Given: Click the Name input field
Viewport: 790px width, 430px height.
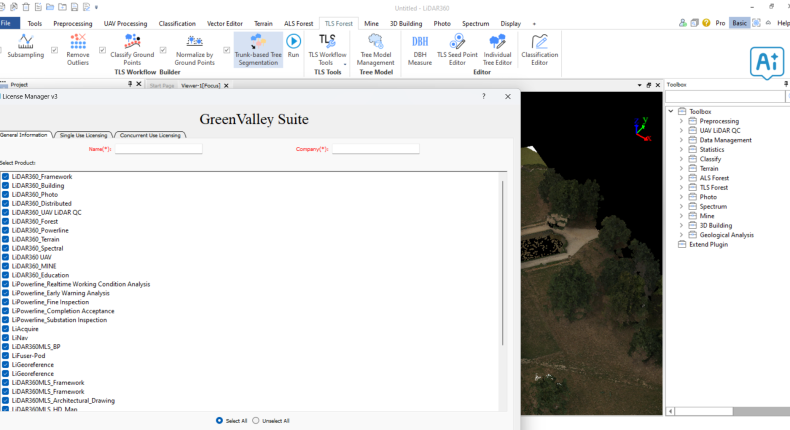Looking at the screenshot, I should 158,149.
